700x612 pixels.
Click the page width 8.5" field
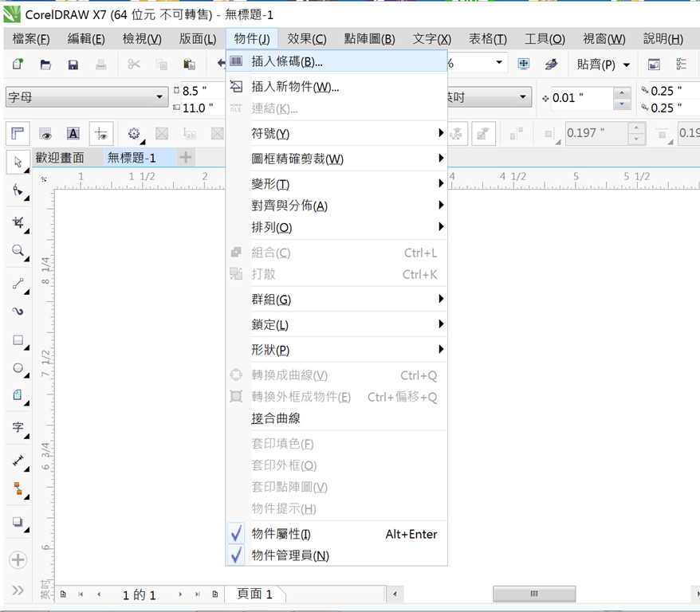click(203, 91)
